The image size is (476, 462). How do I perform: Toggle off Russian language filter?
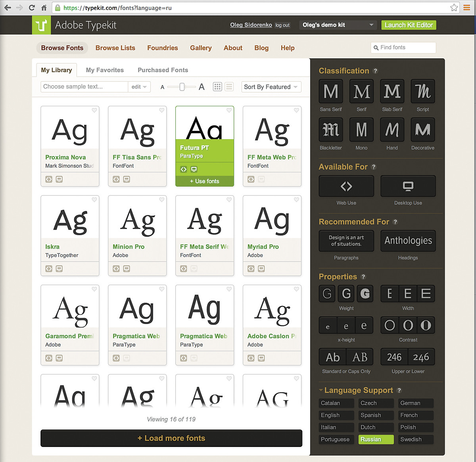(x=376, y=439)
